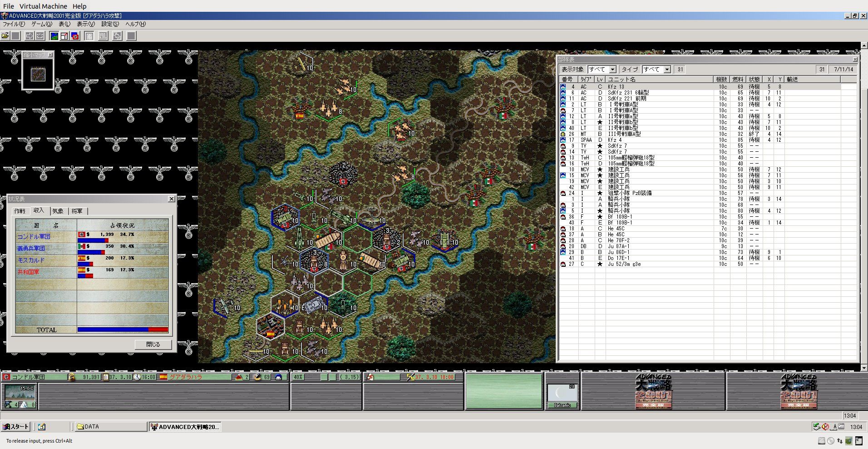Click the blank gray toolbar button after open

[16, 36]
